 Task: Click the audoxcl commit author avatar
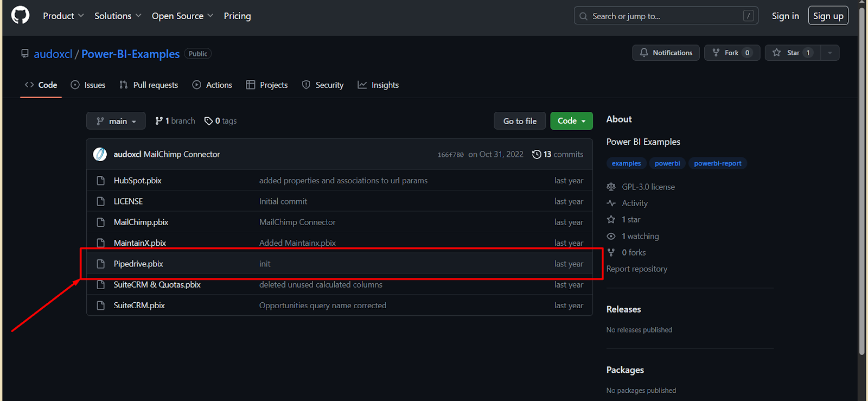pos(100,154)
